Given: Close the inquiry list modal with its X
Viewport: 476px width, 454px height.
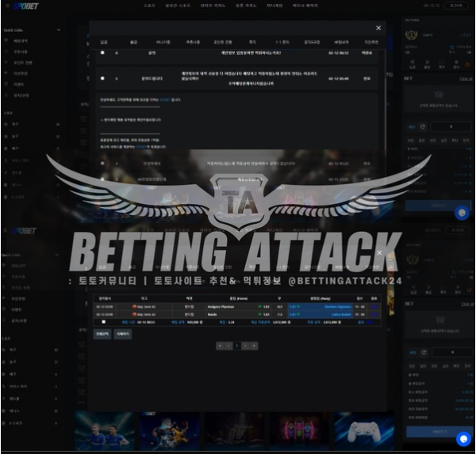Looking at the screenshot, I should pyautogui.click(x=378, y=28).
